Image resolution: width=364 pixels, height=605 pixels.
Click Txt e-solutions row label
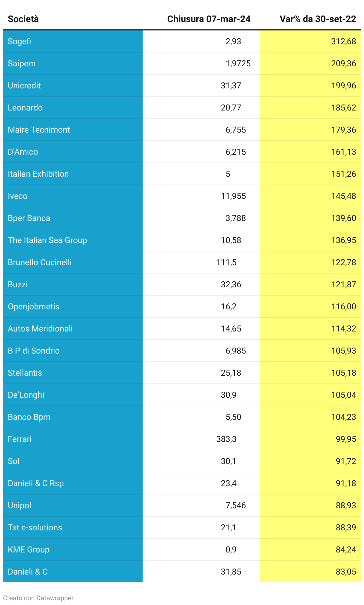35,527
